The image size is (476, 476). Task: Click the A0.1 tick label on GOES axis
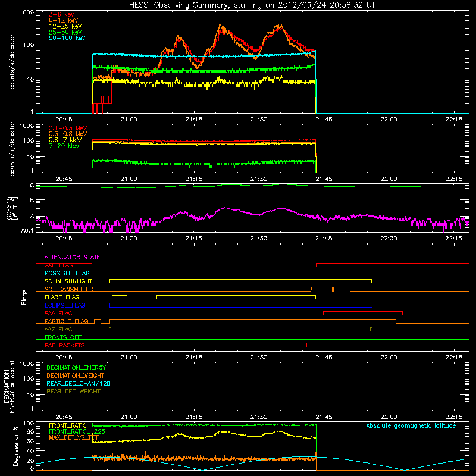tap(27, 230)
